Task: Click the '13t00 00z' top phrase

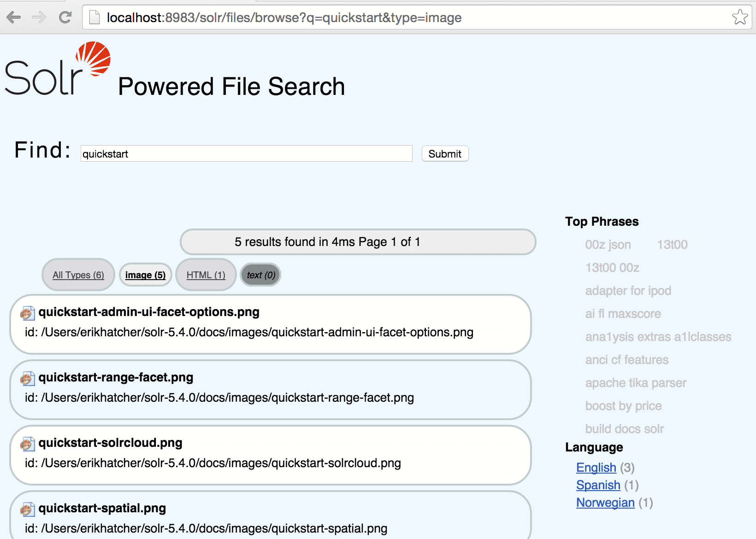Action: 612,268
